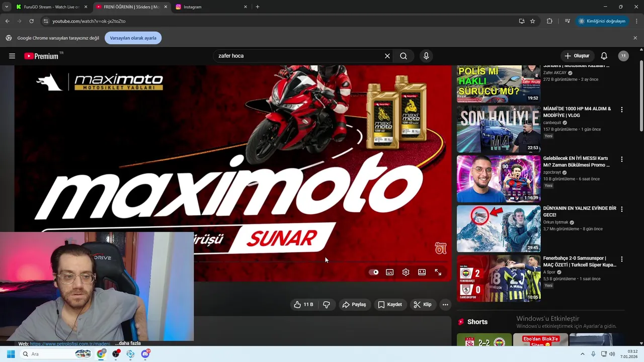This screenshot has width=644, height=362.
Task: Open the Orkun Işıtmak channel link
Action: (x=555, y=222)
